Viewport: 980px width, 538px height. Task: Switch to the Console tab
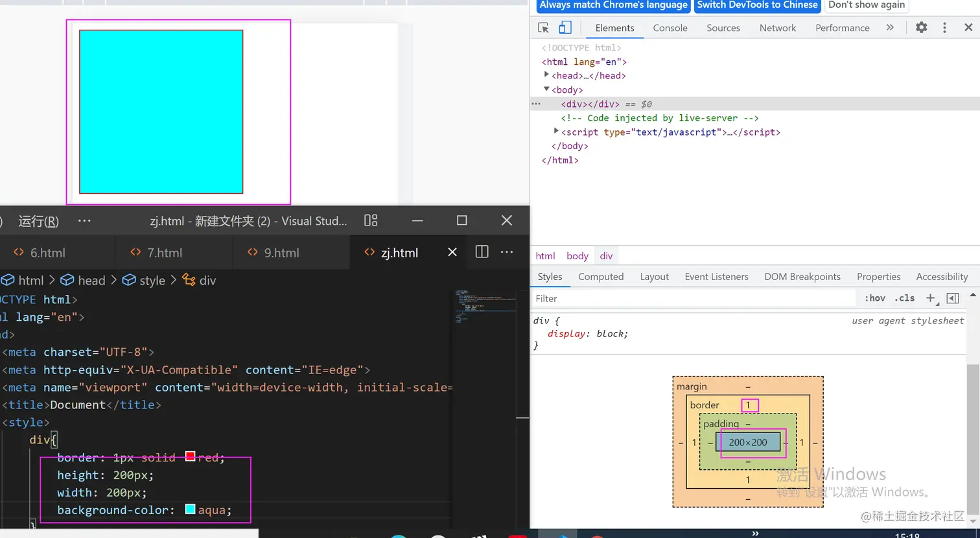670,28
